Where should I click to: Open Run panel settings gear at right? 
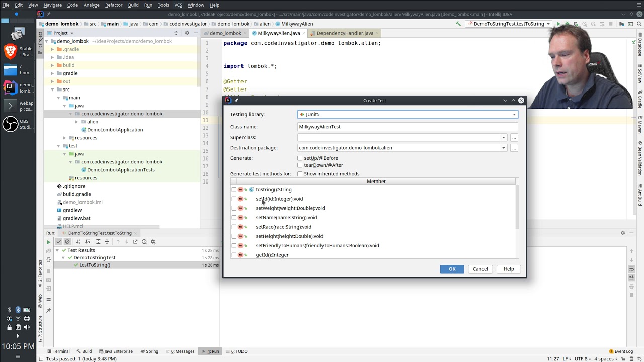[622, 233]
